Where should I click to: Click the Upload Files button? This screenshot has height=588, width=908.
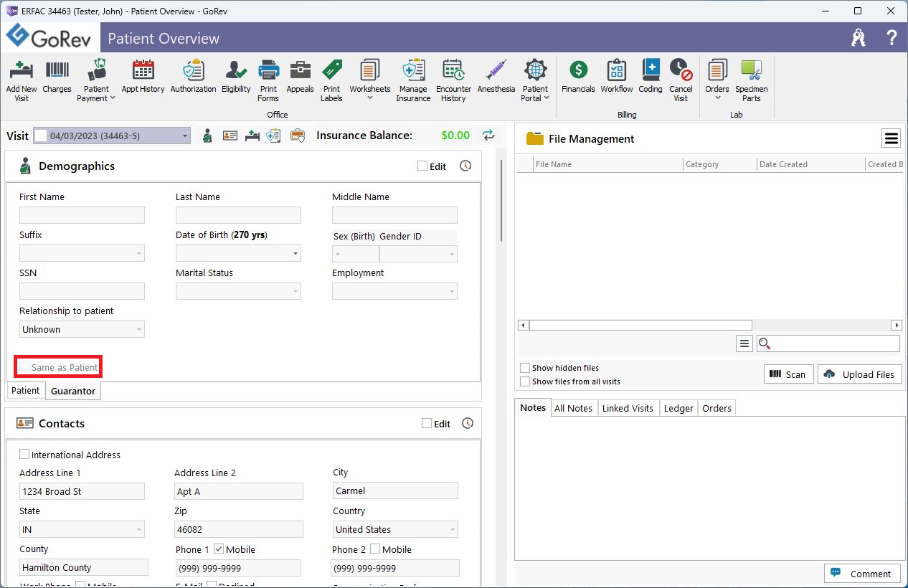(859, 374)
